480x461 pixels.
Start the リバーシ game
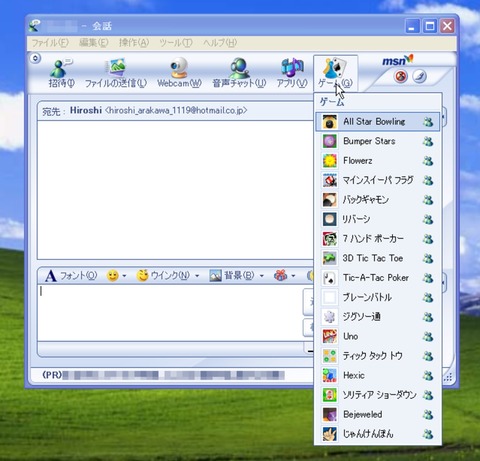pyautogui.click(x=377, y=219)
